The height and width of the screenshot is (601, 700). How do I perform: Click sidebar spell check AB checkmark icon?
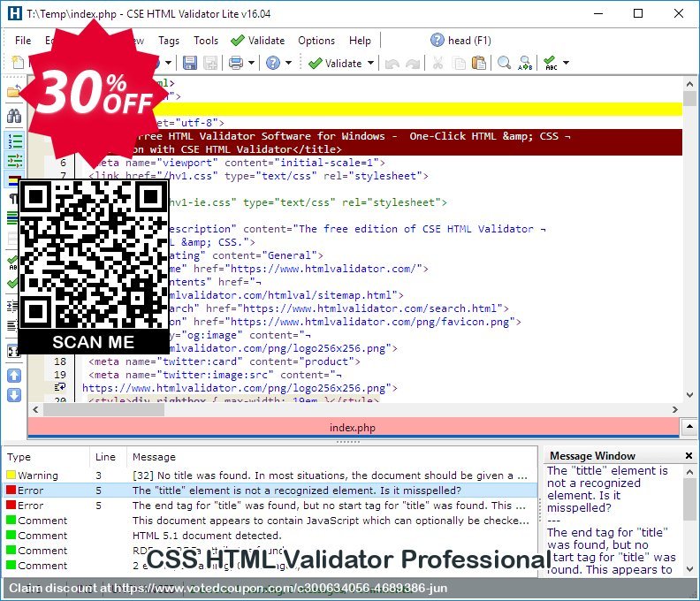(x=12, y=263)
